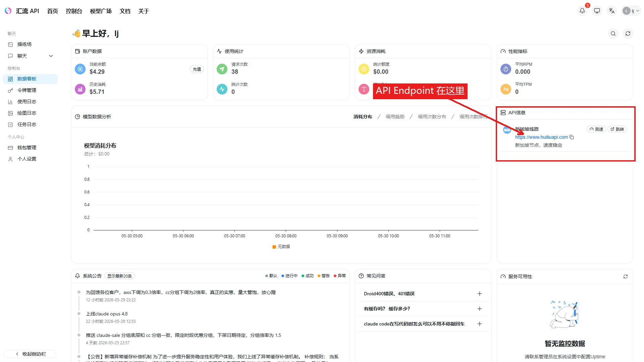Screen dimensions: 644x362
Task: Click the claude-sale 分组 announcement
Action: [183, 335]
